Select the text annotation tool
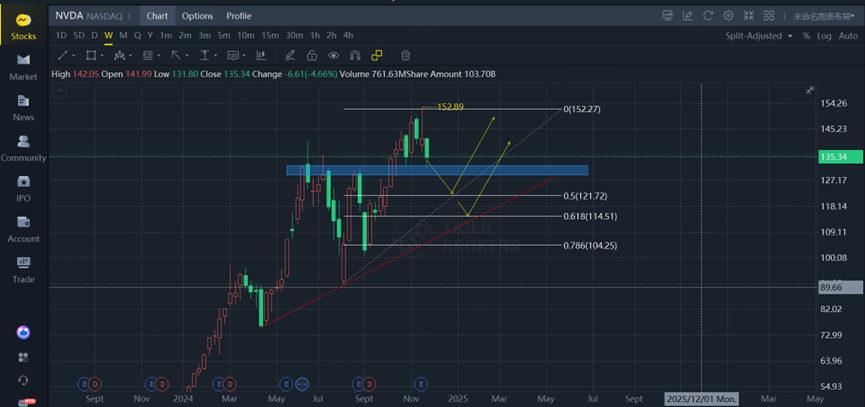This screenshot has height=407, width=865. (205, 55)
